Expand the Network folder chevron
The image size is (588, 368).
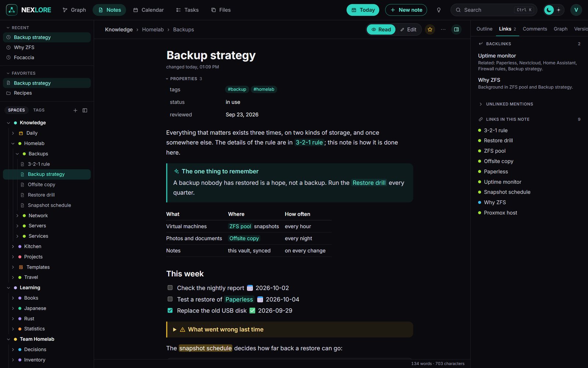pyautogui.click(x=17, y=216)
